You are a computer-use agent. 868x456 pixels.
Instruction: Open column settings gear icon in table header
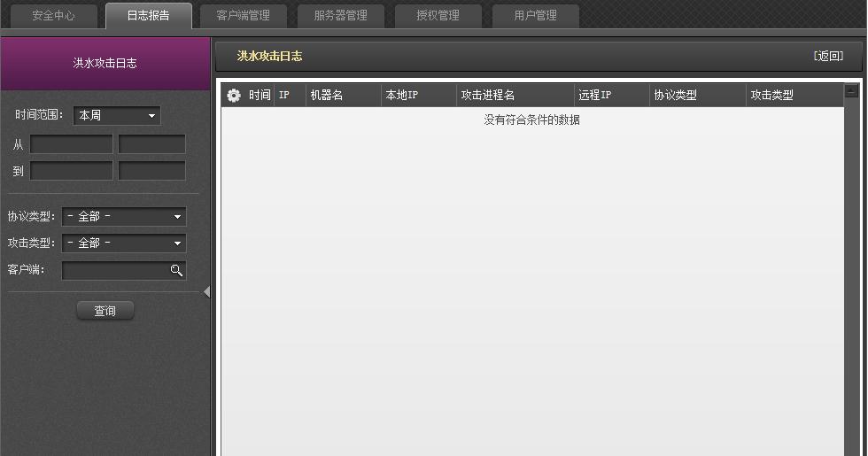234,96
